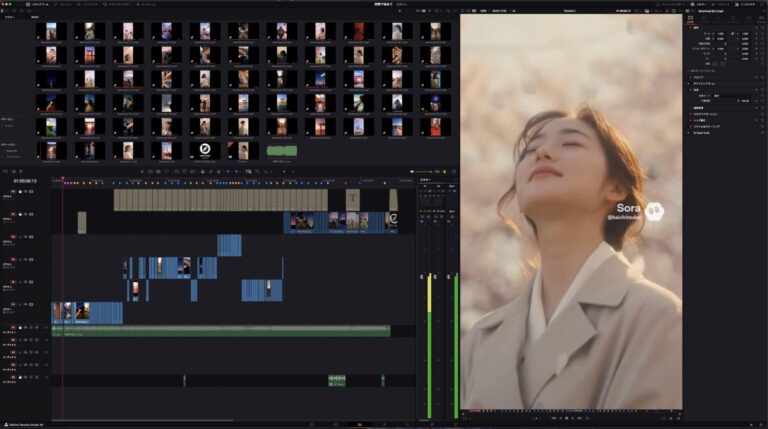Click the blue Marker icon in toolbar

pos(236,171)
